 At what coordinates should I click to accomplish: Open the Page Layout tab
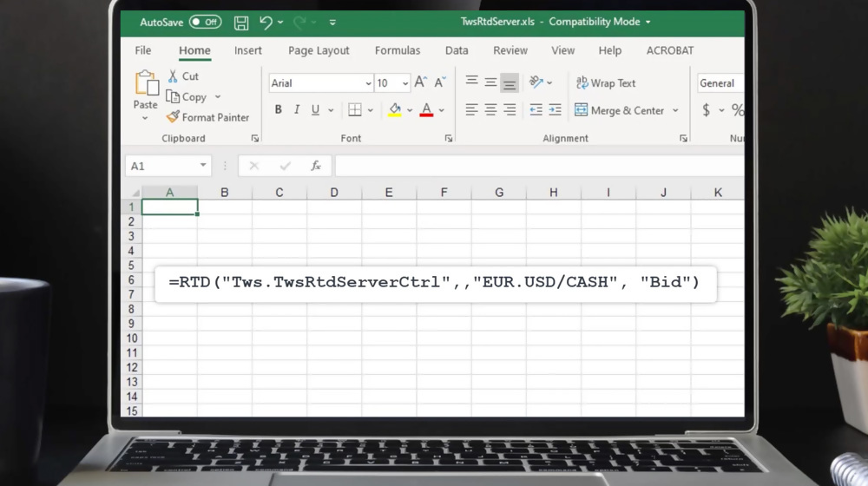click(x=319, y=50)
